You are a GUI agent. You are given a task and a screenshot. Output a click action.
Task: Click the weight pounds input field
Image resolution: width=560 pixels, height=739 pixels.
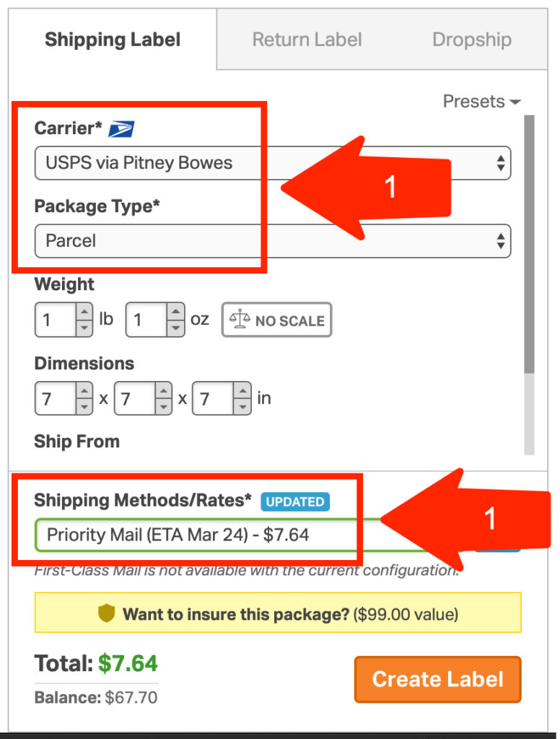coord(56,320)
